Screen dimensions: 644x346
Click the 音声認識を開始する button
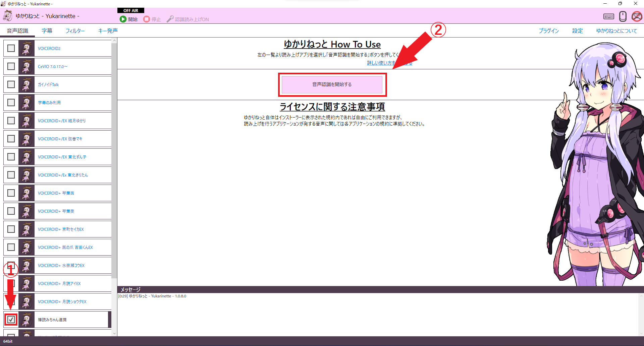[332, 84]
